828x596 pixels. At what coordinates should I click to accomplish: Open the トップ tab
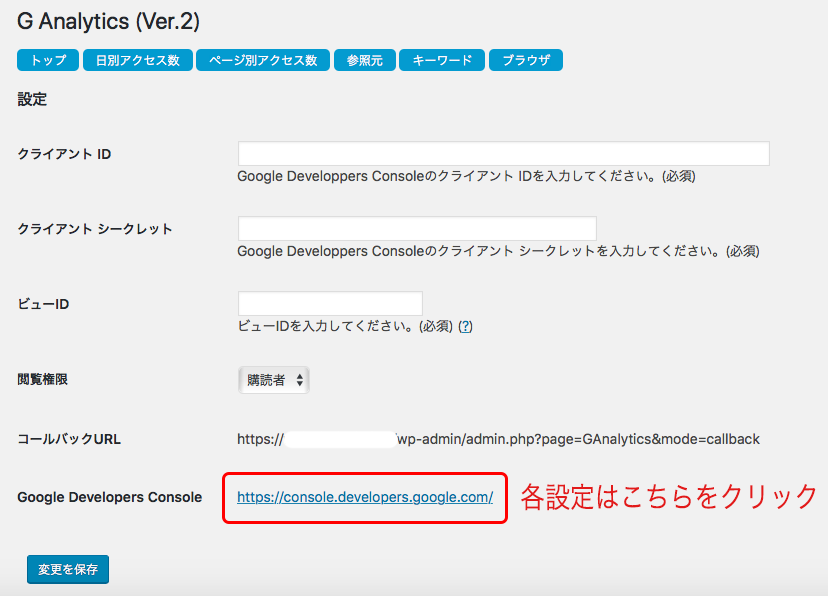[x=47, y=60]
